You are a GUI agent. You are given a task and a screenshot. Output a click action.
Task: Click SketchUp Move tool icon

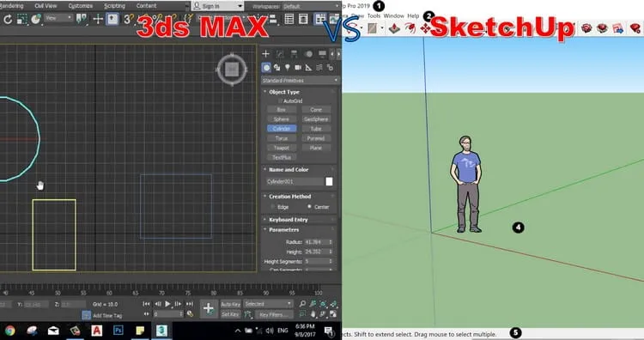point(426,28)
